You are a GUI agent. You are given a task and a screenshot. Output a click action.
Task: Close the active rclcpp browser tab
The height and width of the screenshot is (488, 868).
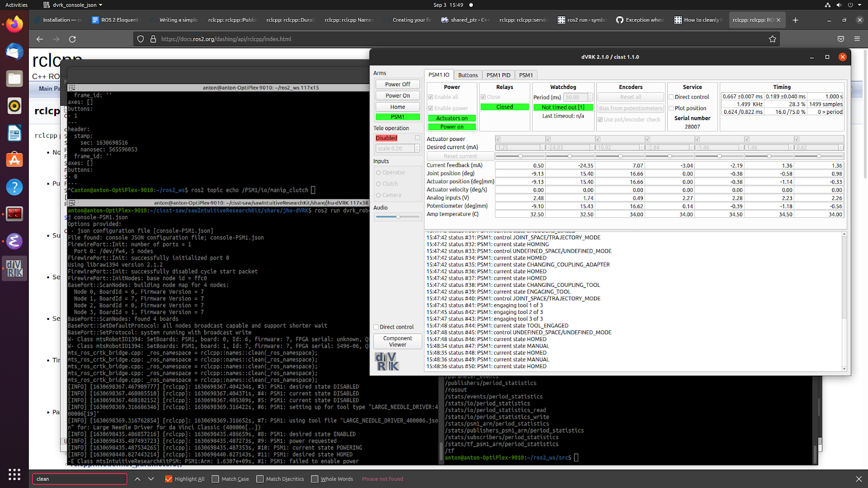pos(778,20)
